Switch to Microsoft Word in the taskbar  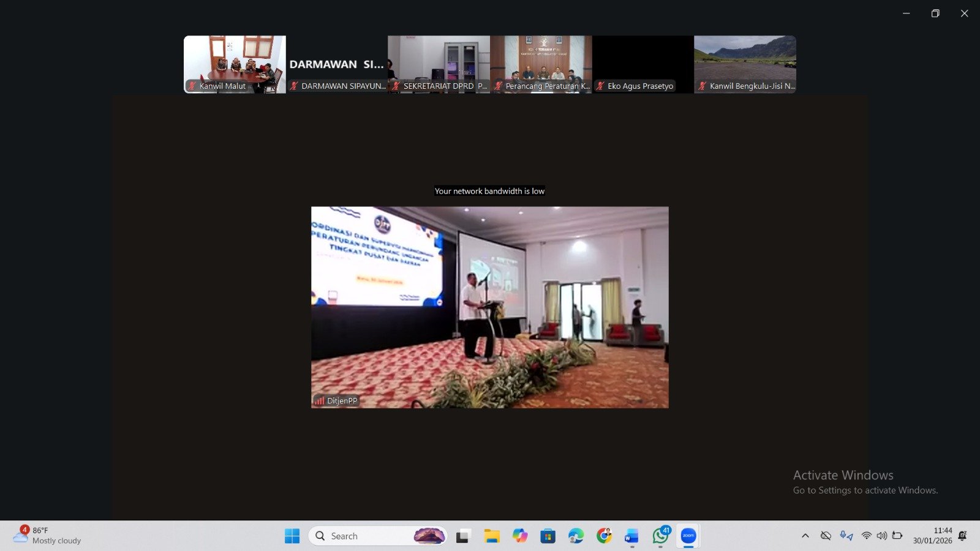coord(631,536)
